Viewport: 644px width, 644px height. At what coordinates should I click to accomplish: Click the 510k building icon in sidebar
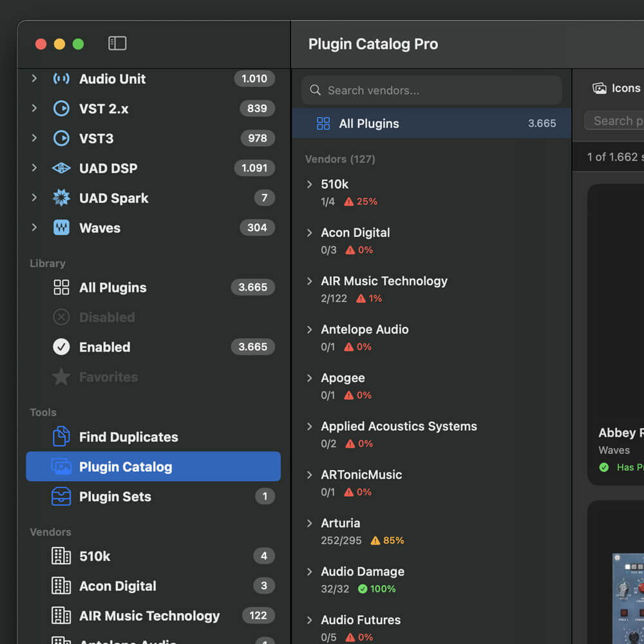[x=61, y=556]
